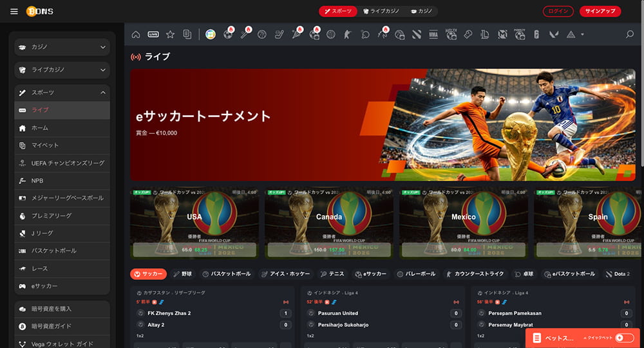The height and width of the screenshot is (348, 644).
Task: Select the 卓球 filter tab
Action: point(524,274)
